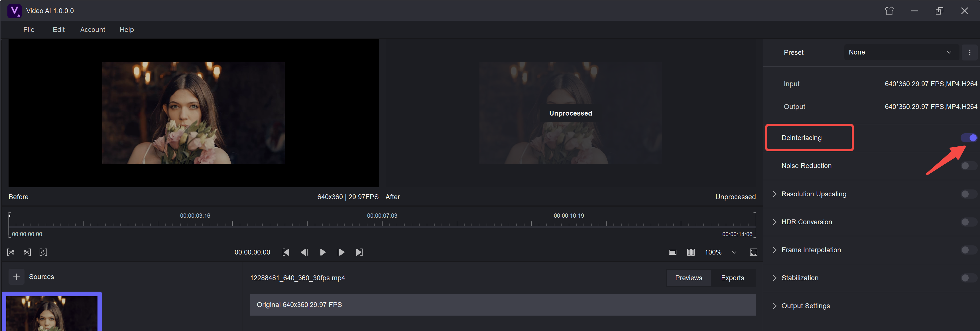Enable the Resolution Upscaling toggle
The image size is (980, 331).
(x=969, y=194)
